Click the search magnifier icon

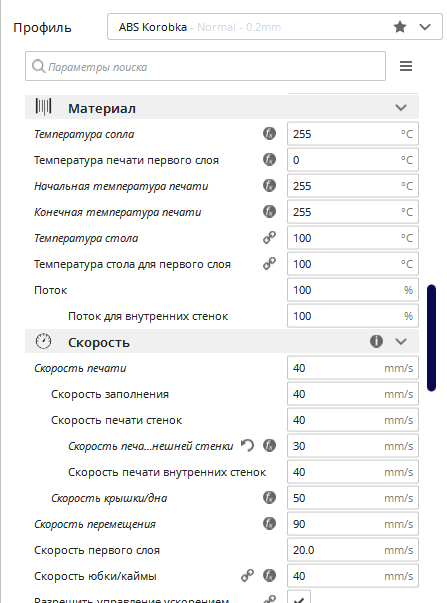pos(38,66)
